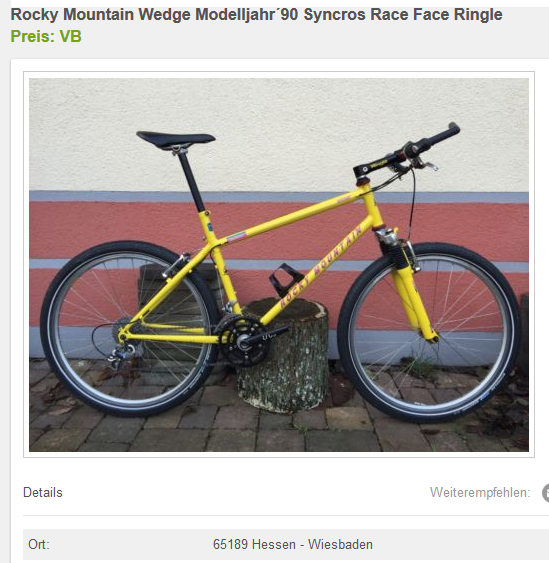549x563 pixels.
Task: Click the Rocky Mountain decal on the down tube
Action: tap(321, 266)
